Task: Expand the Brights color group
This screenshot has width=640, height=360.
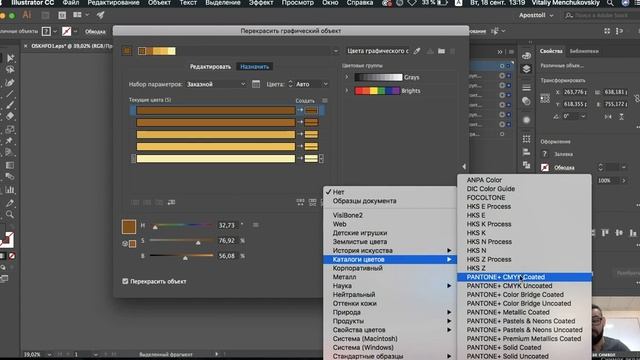Action: (x=347, y=91)
